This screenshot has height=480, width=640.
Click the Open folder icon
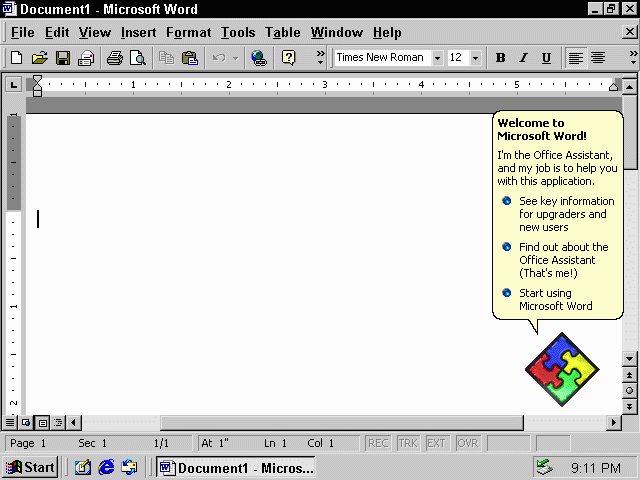39,58
